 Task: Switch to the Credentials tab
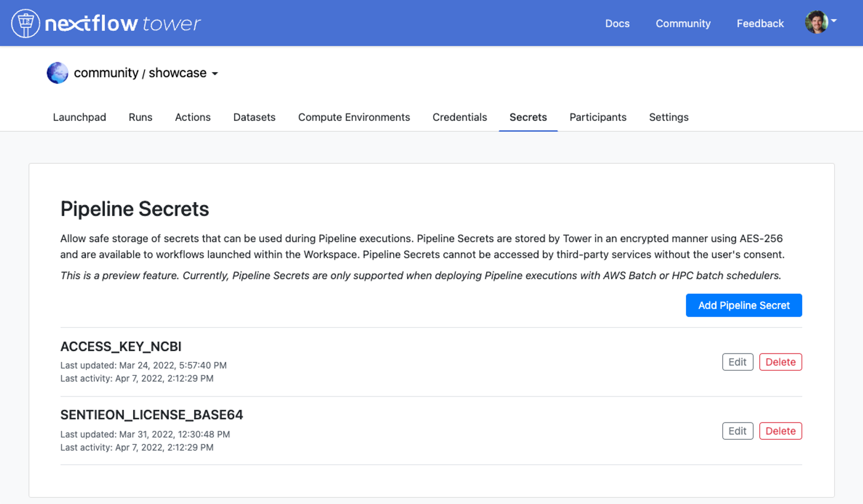click(x=460, y=117)
